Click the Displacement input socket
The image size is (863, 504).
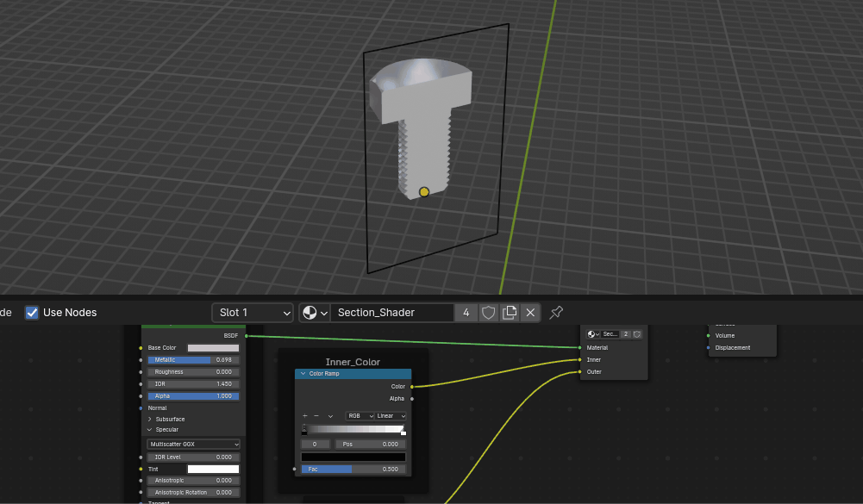click(709, 348)
